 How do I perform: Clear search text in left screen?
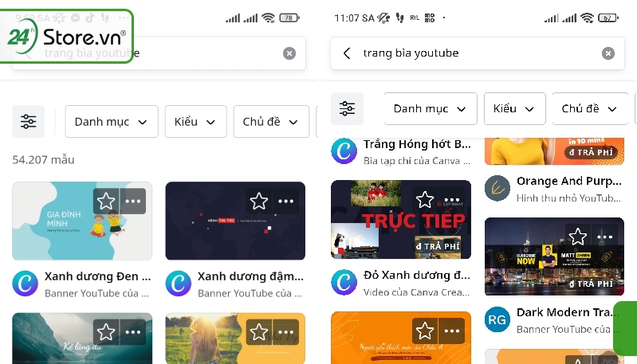(289, 53)
